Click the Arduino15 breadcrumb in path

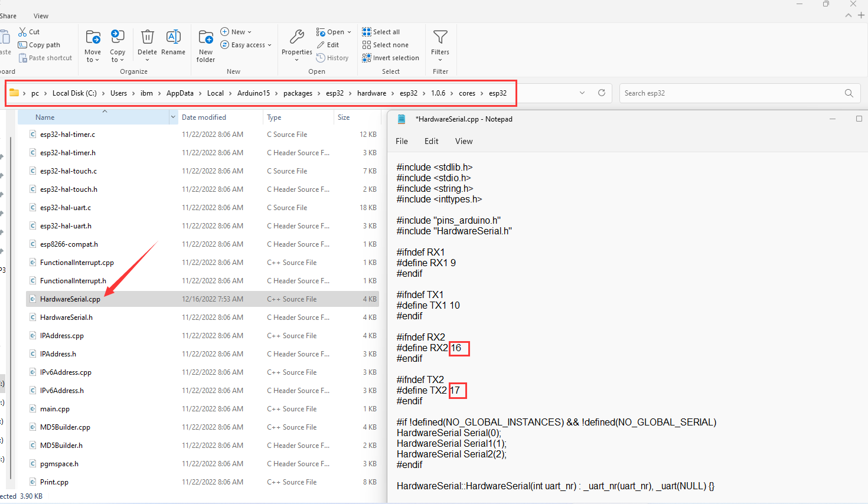(x=253, y=93)
